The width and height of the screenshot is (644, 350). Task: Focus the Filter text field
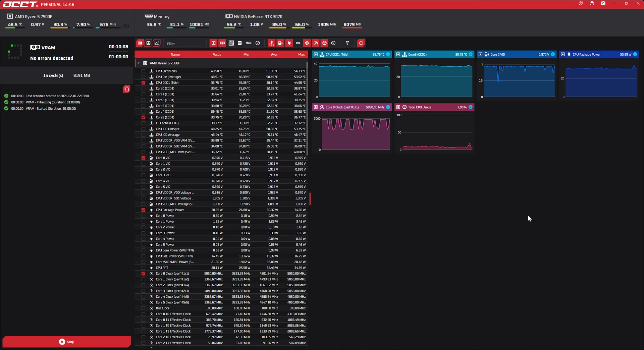pos(185,44)
